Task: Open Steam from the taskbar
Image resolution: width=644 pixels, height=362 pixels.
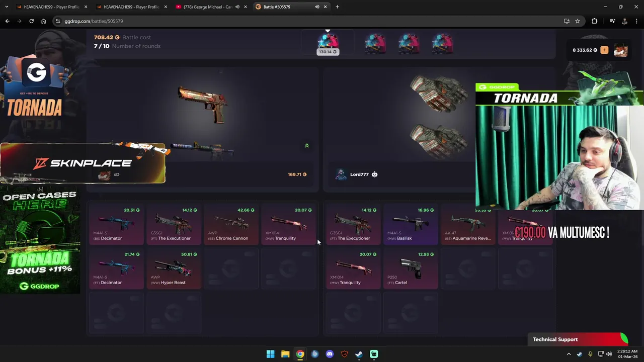Action: point(359,354)
